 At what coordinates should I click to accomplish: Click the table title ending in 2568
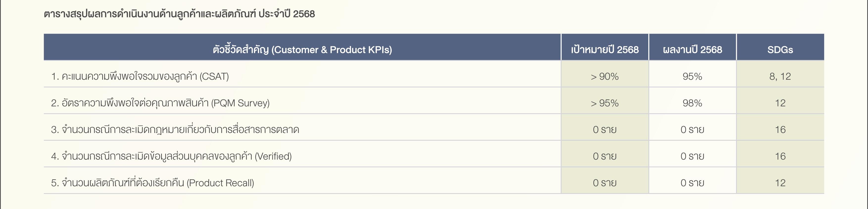[x=179, y=14]
